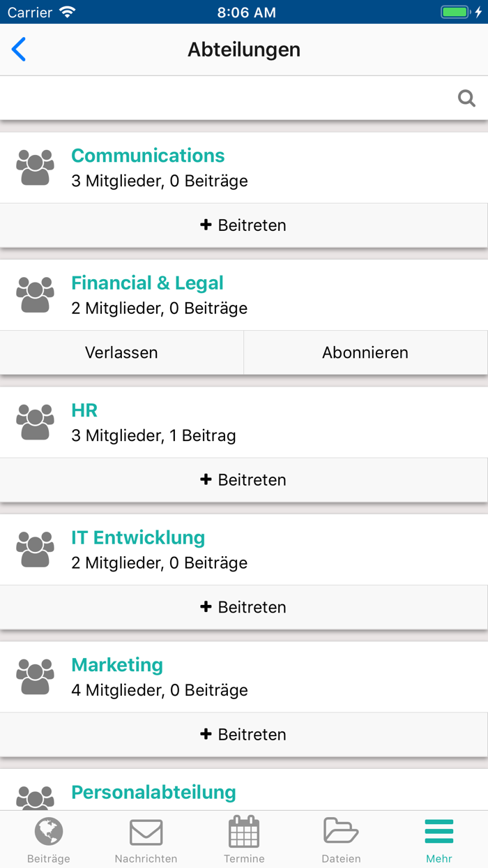The width and height of the screenshot is (488, 868).
Task: Tap Beitreten under Marketing
Action: (x=243, y=734)
